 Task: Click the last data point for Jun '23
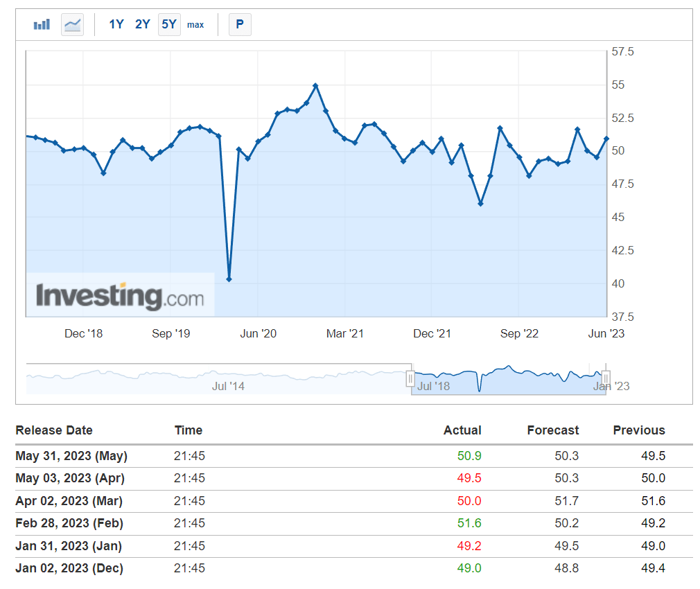point(606,139)
